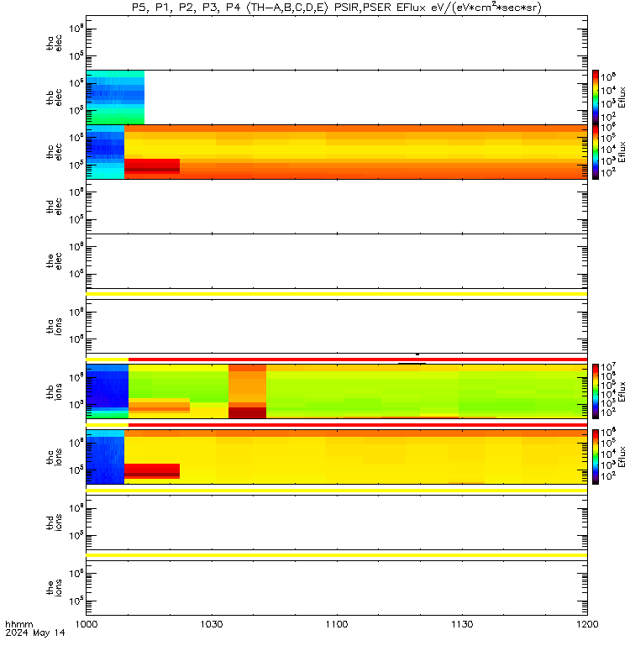The height and width of the screenshot is (672, 630).
Task: Click the Eflux label beside thc ions colorbar
Action: pos(622,456)
